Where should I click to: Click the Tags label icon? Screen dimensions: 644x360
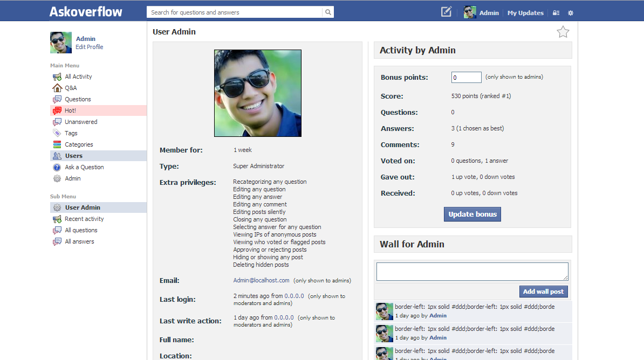[x=57, y=133]
